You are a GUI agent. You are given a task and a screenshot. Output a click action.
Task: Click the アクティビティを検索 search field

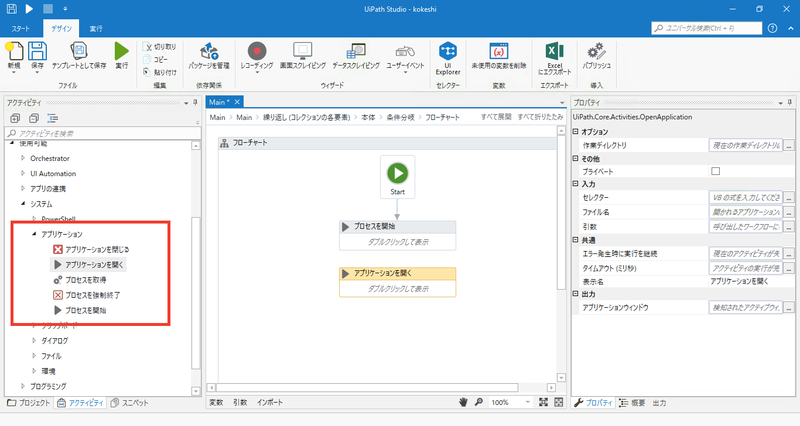pos(103,133)
